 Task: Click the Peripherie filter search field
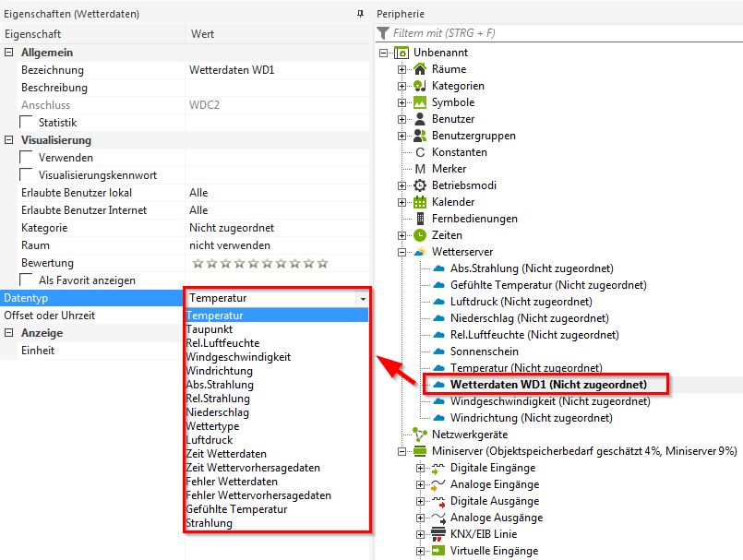pos(563,33)
